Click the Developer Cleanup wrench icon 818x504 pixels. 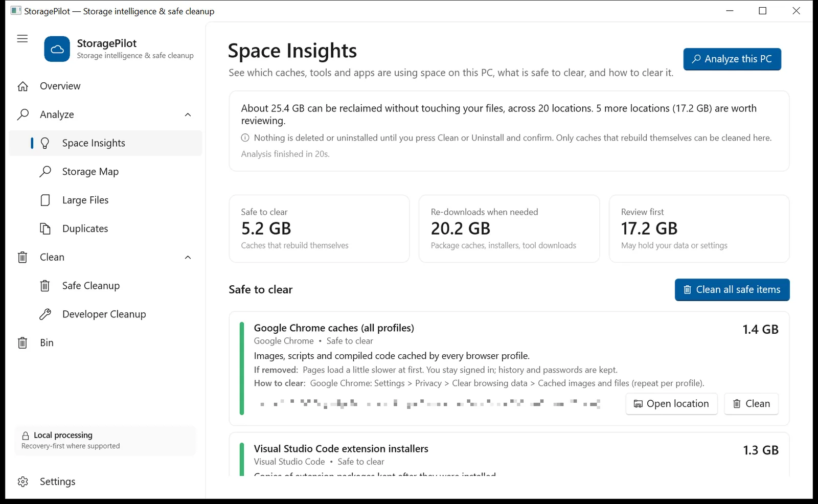45,314
